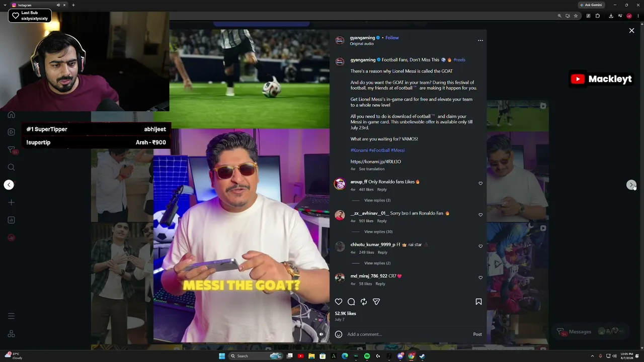
Task: Click the taskbar Search box
Action: point(256,356)
